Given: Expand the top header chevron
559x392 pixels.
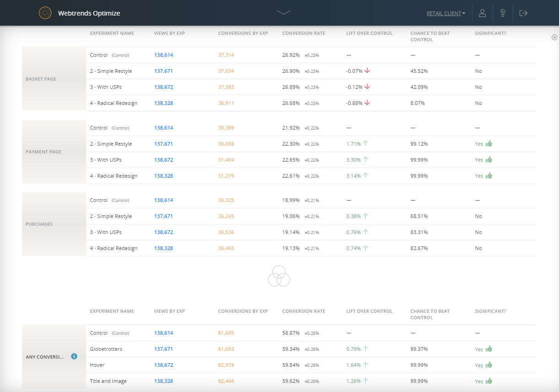Looking at the screenshot, I should 283,12.
